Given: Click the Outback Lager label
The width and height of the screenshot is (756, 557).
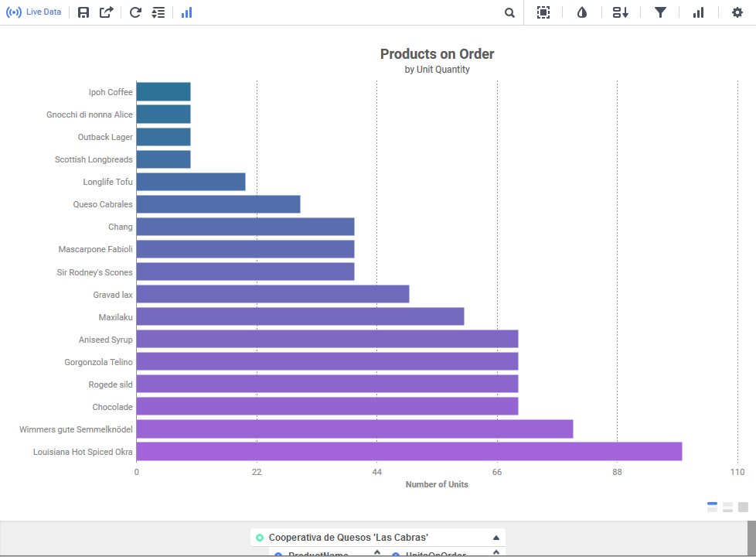Looking at the screenshot, I should pyautogui.click(x=105, y=137).
